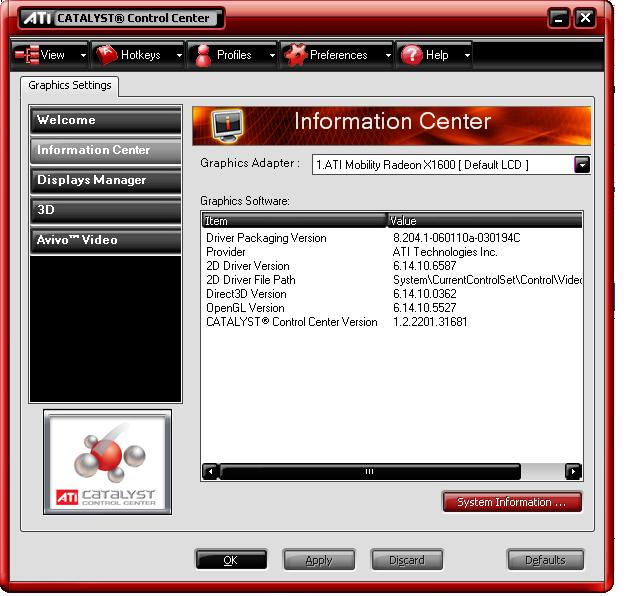This screenshot has width=640, height=596.
Task: Expand the Help dropdown arrow
Action: (x=467, y=55)
